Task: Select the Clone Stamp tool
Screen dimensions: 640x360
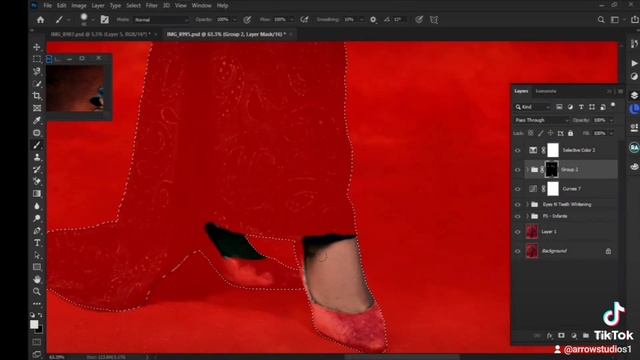Action: coord(37,157)
